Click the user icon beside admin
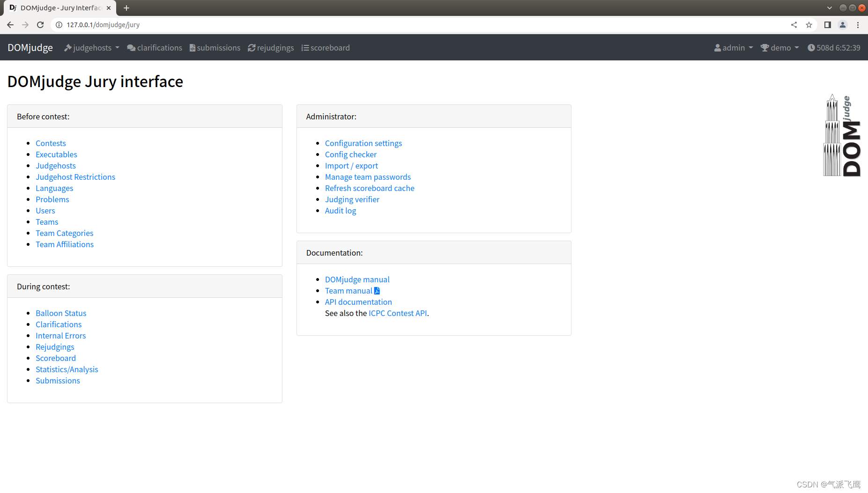Viewport: 868px width, 493px height. coord(718,47)
